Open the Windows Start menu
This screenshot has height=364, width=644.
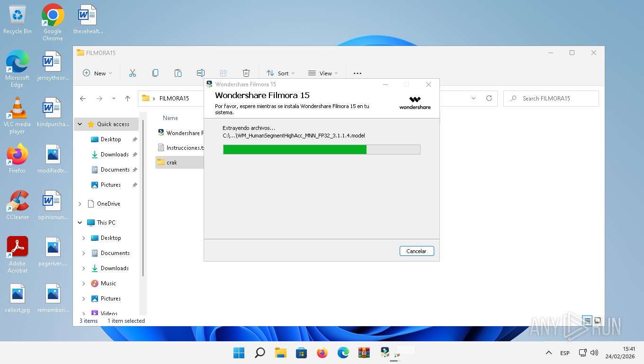(x=239, y=353)
